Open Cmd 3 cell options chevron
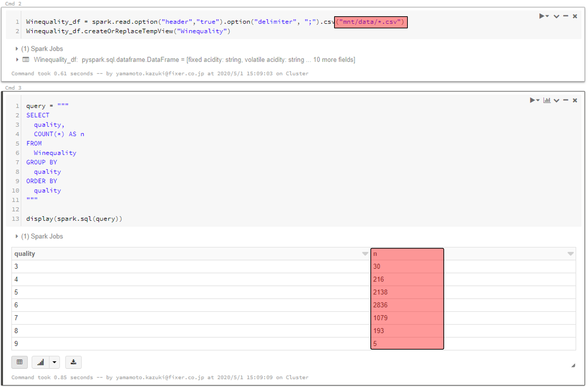The width and height of the screenshot is (588, 389). [x=556, y=100]
